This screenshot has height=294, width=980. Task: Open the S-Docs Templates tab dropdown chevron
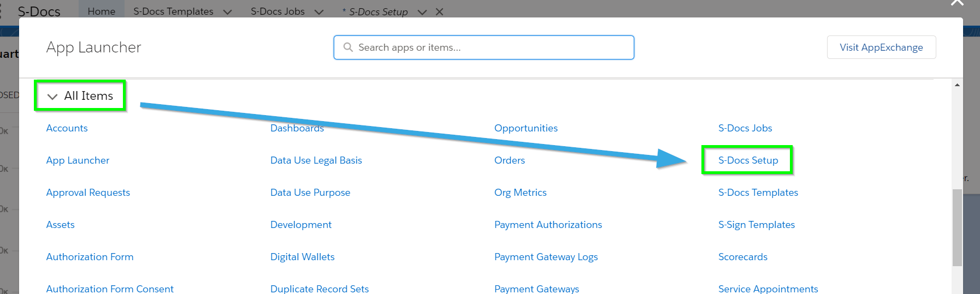pos(228,12)
